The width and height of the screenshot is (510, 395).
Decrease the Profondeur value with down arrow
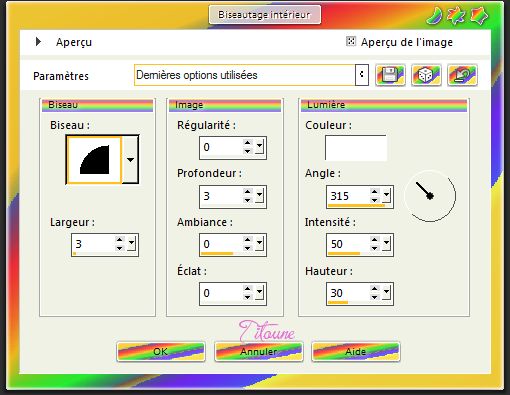(x=247, y=200)
